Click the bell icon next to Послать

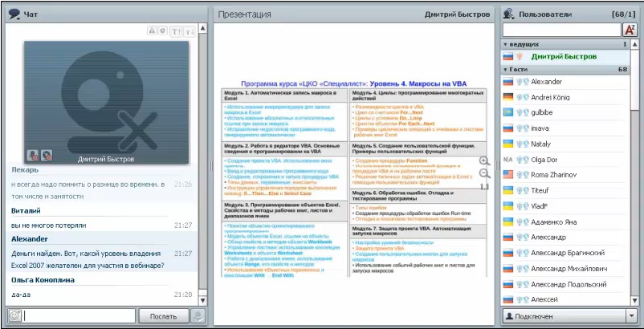tap(198, 316)
